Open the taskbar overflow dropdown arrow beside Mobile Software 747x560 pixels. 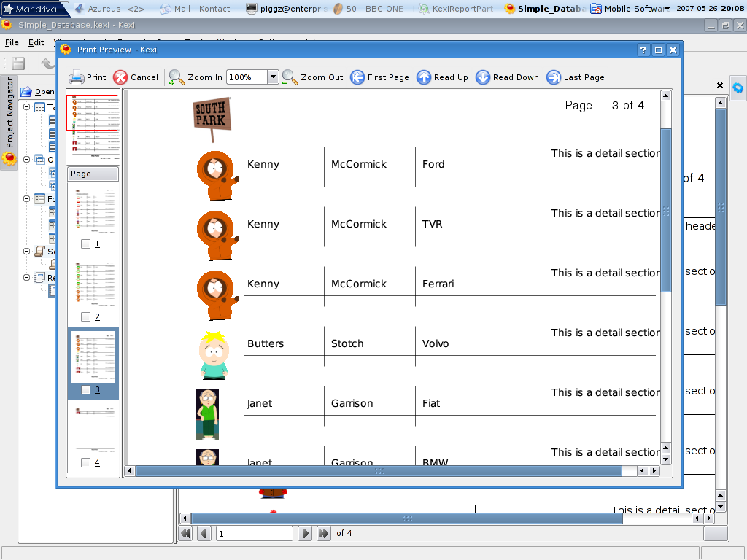click(x=667, y=9)
